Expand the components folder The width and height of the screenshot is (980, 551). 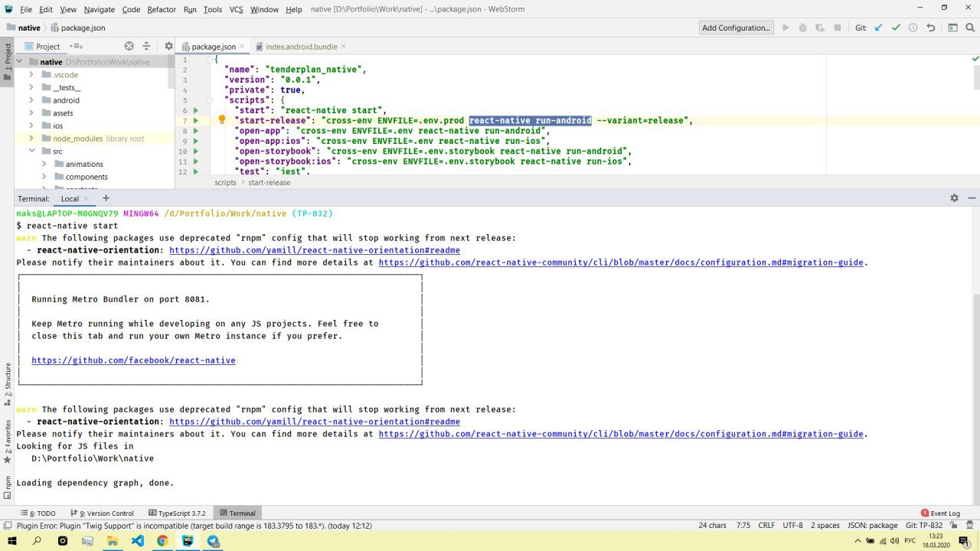tap(44, 177)
